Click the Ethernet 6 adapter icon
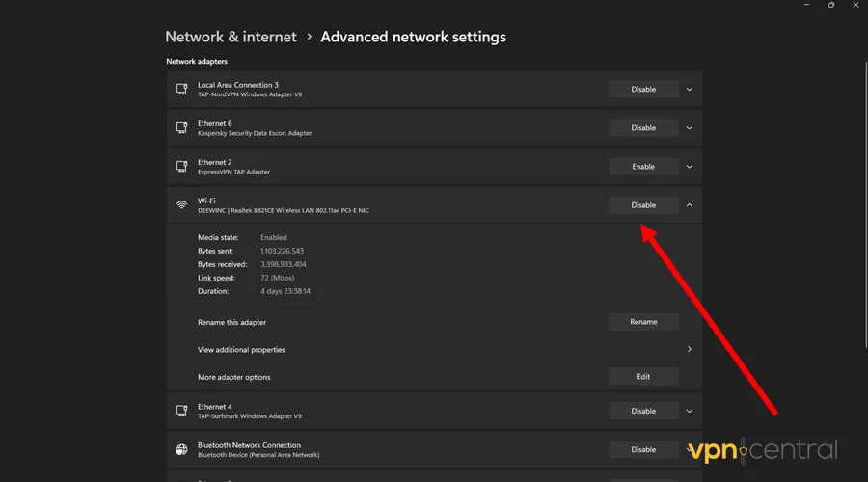Image resolution: width=868 pixels, height=482 pixels. pos(181,128)
